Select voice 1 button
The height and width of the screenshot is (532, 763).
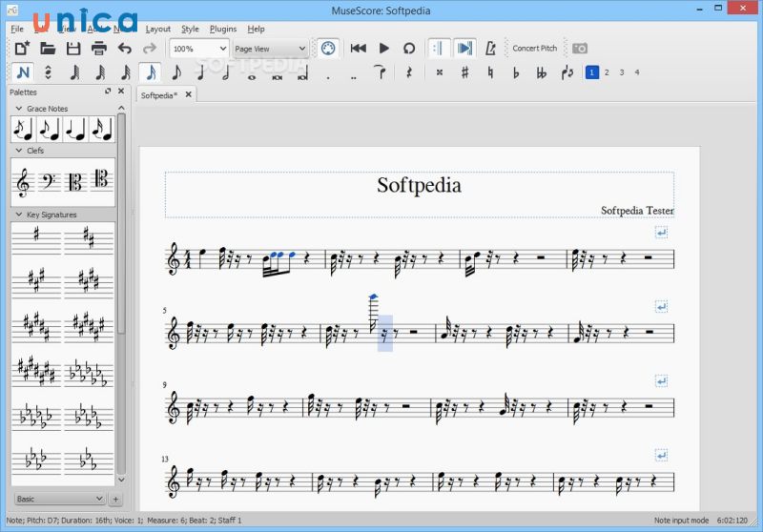point(592,72)
